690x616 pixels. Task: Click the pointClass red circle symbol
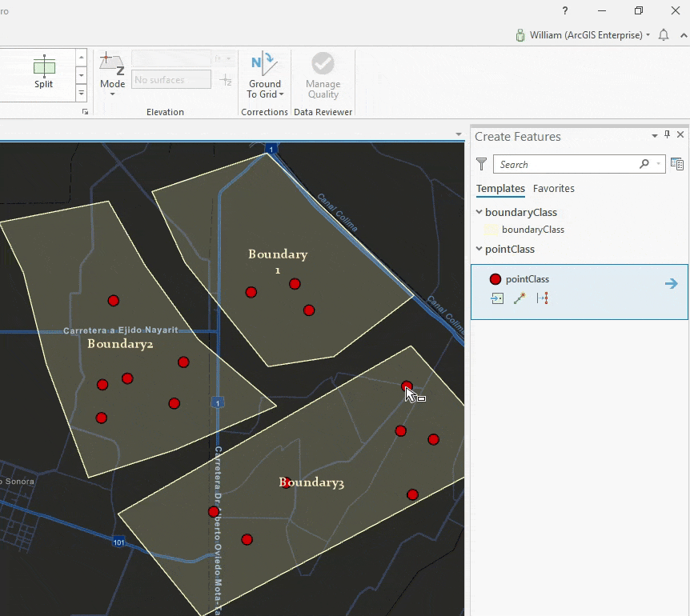click(495, 279)
